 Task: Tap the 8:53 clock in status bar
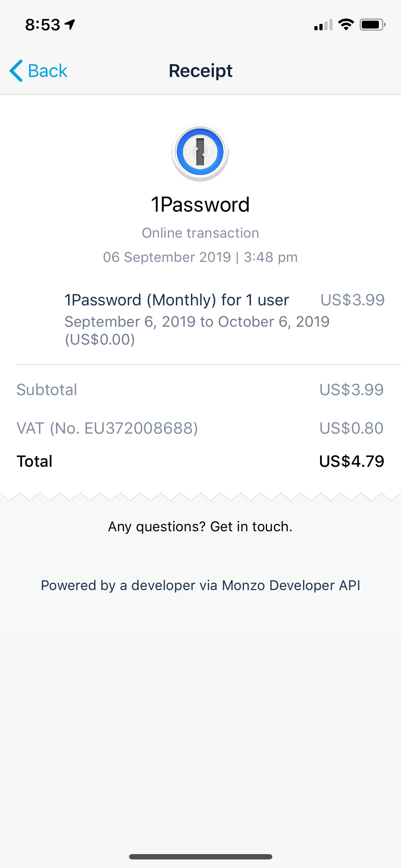(x=43, y=25)
